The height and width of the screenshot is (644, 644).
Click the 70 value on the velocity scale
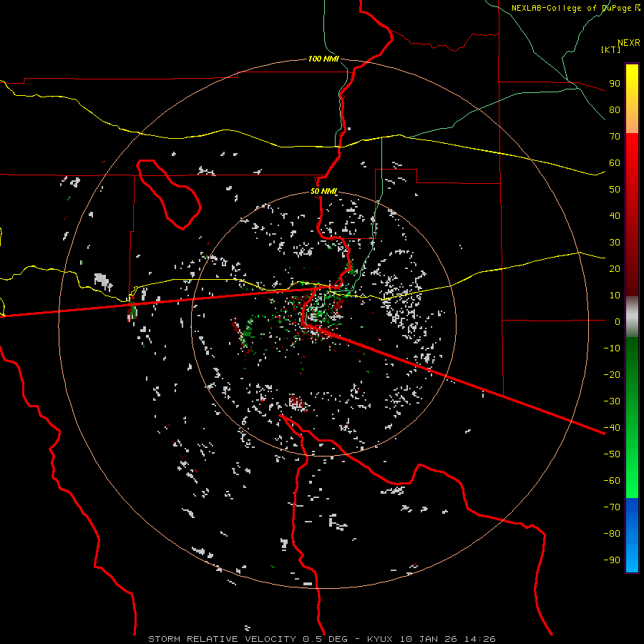(x=615, y=137)
